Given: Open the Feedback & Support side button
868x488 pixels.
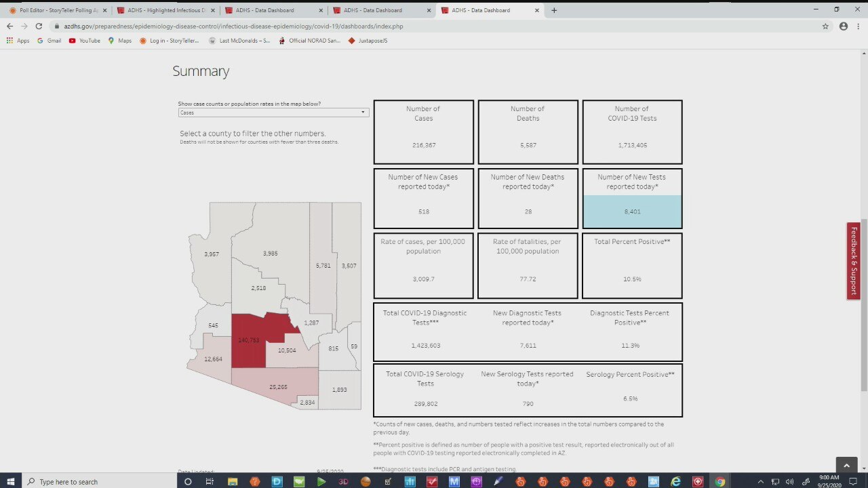Looking at the screenshot, I should click(853, 260).
